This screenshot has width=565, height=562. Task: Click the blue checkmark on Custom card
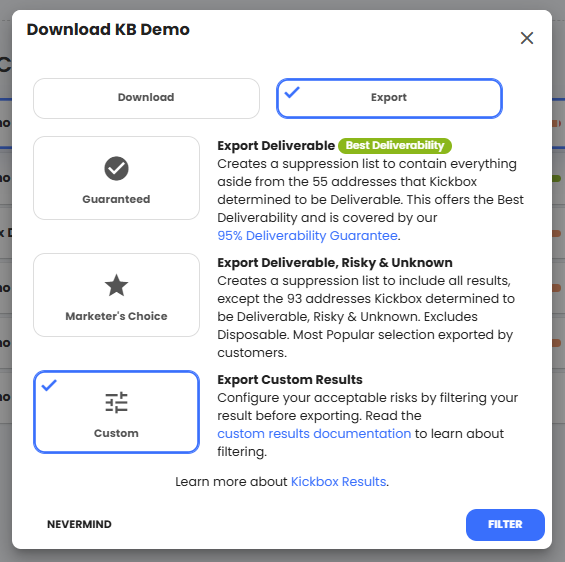[49, 385]
